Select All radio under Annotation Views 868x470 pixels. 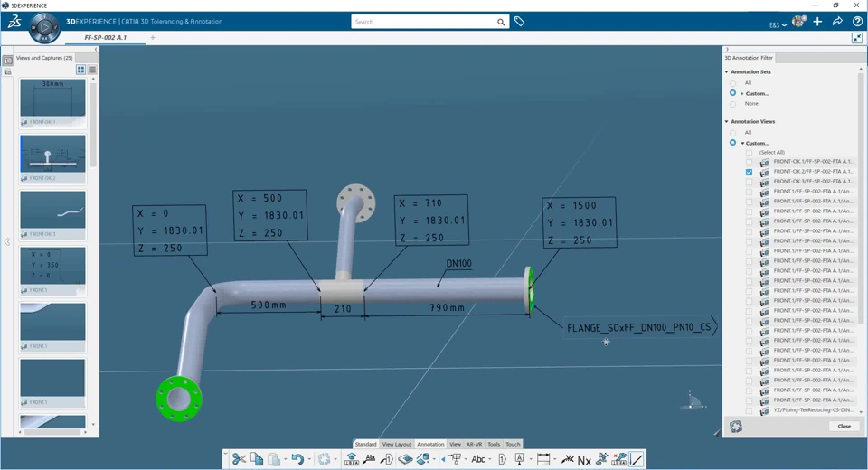point(733,133)
